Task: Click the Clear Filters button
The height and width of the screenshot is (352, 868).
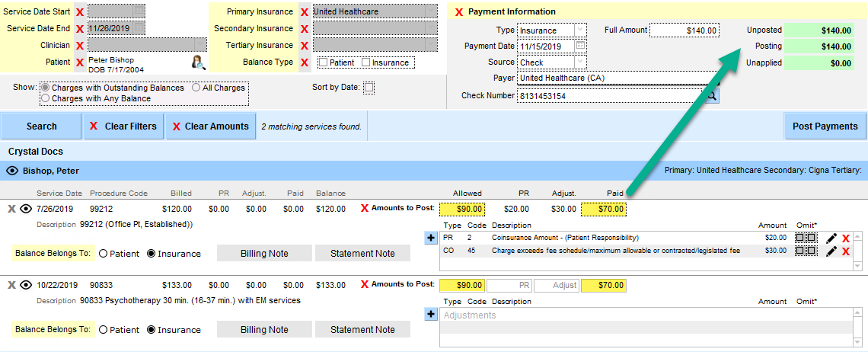Action: 123,126
